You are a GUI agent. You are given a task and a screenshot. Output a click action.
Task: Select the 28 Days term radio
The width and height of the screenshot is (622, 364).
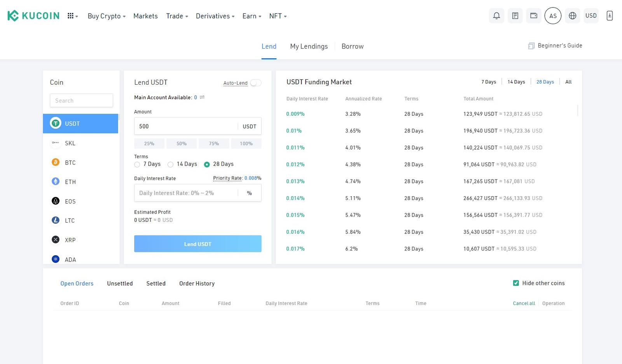click(x=207, y=165)
